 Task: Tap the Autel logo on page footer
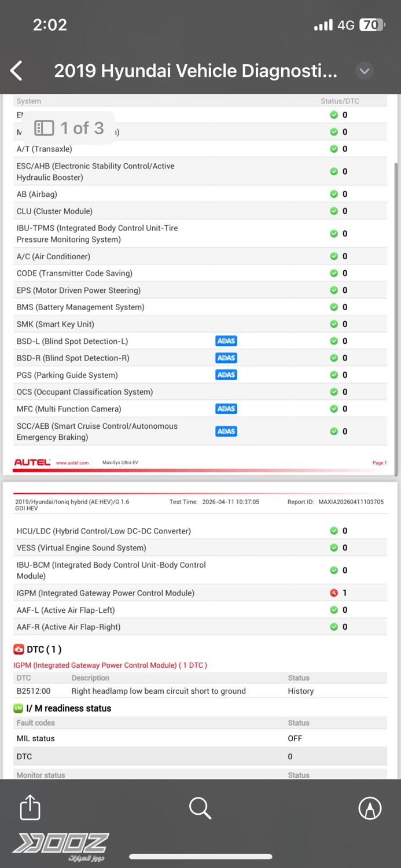click(32, 462)
